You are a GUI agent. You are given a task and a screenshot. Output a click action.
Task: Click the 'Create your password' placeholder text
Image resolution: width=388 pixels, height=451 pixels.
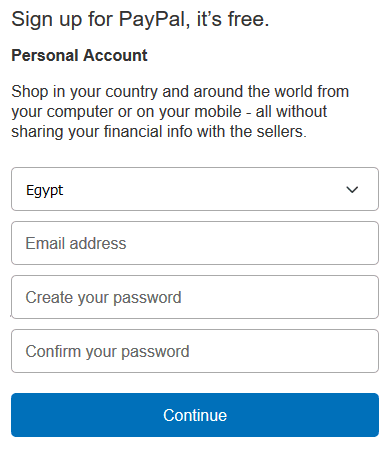pos(104,298)
